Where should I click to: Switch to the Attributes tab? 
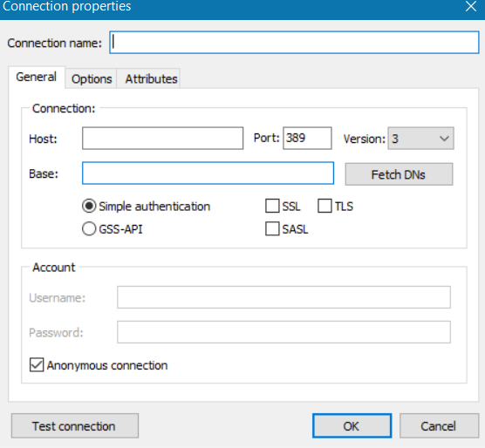[151, 79]
